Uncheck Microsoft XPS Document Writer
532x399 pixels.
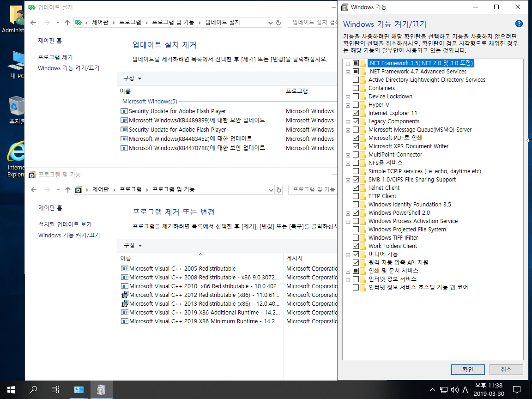(x=356, y=146)
